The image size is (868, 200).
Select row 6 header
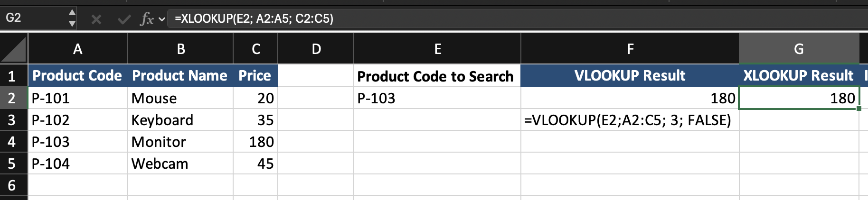(x=12, y=185)
